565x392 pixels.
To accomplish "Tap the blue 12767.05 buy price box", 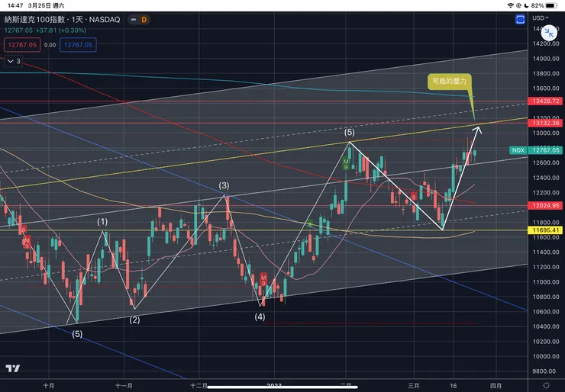I will click(x=78, y=45).
